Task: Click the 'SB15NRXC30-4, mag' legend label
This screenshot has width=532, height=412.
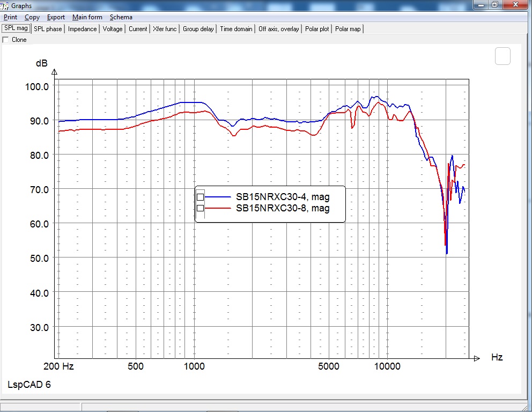Action: [x=283, y=197]
